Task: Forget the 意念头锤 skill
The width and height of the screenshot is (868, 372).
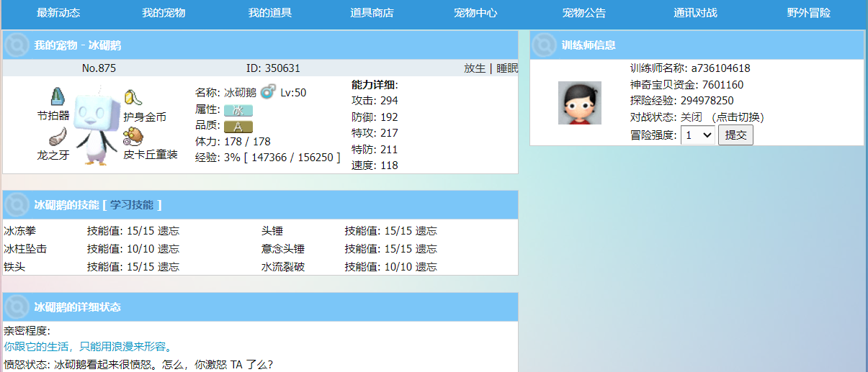Action: pos(426,249)
